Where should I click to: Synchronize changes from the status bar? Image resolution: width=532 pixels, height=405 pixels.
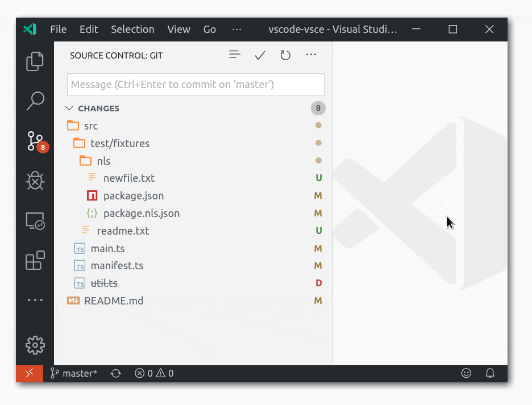(115, 373)
